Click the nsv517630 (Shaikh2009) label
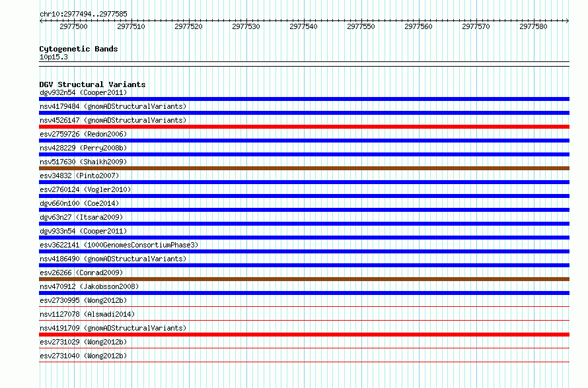This screenshot has width=588, height=388. tap(83, 162)
